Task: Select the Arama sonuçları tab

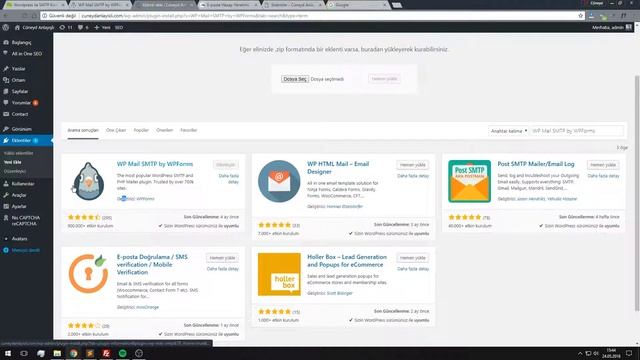Action: [83, 130]
